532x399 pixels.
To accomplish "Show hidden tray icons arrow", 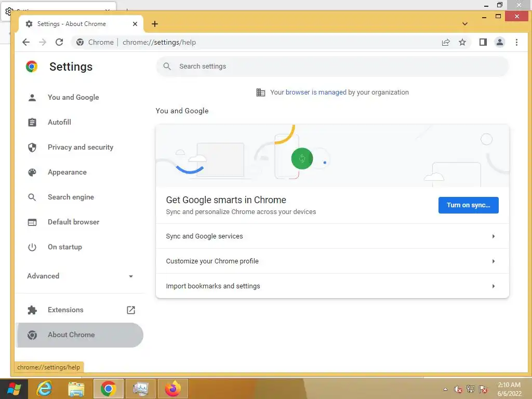I will 445,389.
